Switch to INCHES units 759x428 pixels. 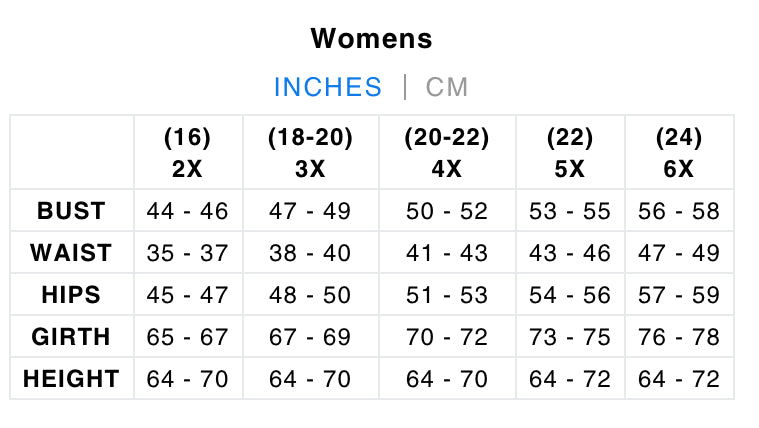pyautogui.click(x=328, y=87)
